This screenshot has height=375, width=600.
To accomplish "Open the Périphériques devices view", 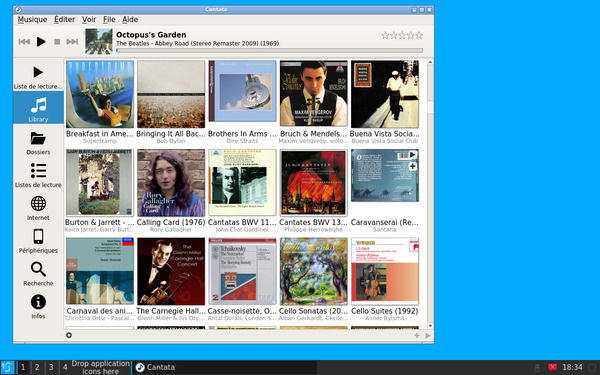I will pos(38,241).
